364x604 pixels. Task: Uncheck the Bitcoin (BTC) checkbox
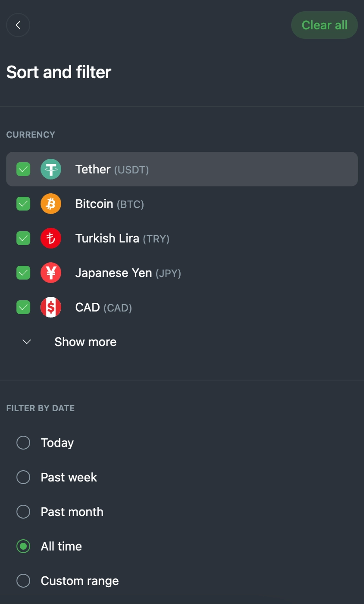click(23, 204)
